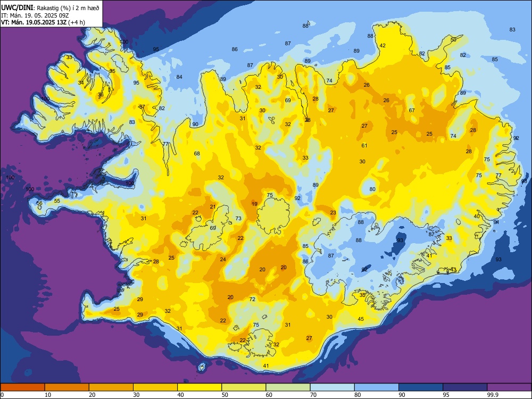Select the 40–50 bright yellow legend swatch
532x399 pixels.
point(199,387)
